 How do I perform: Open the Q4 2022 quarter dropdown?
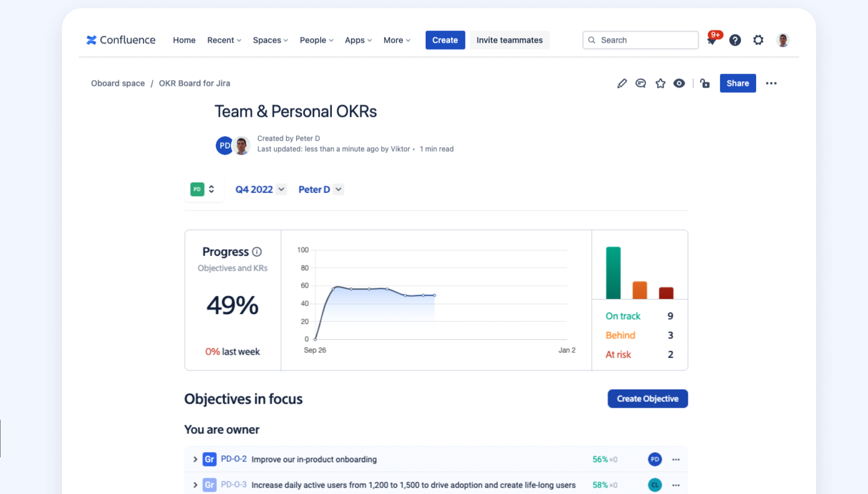click(260, 189)
